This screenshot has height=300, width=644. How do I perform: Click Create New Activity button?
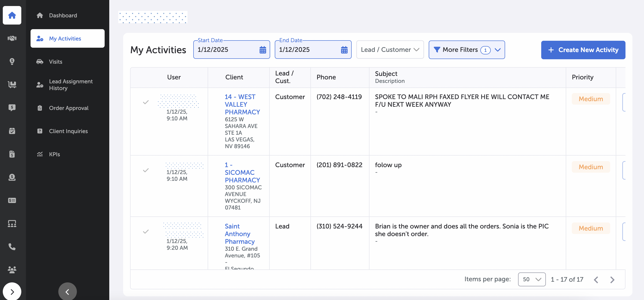[x=583, y=50]
